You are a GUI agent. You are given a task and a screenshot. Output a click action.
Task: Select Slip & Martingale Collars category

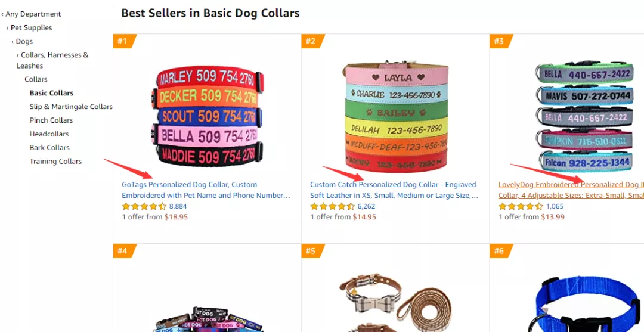[71, 107]
